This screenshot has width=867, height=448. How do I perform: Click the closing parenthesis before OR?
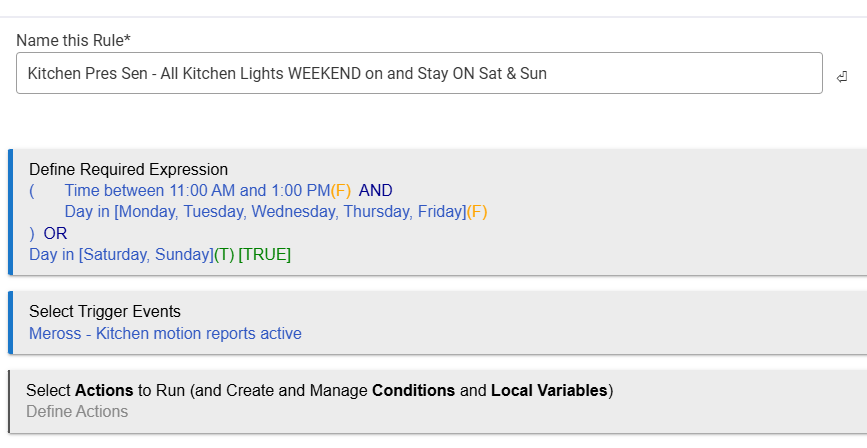(32, 233)
